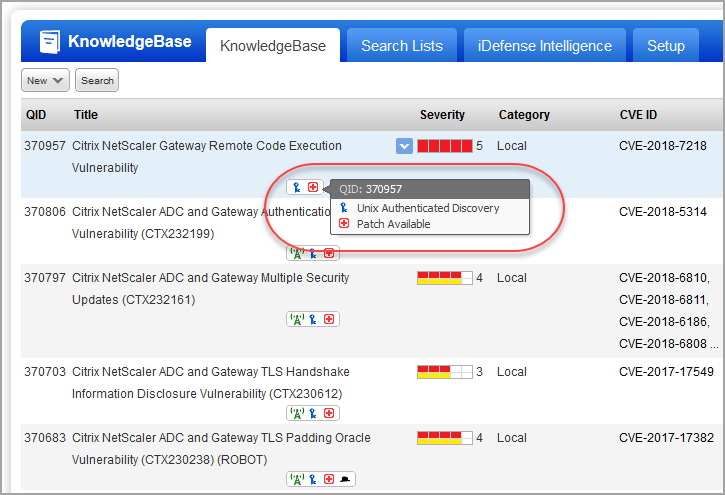Click the KnowledgeBase book logo icon

[x=49, y=42]
